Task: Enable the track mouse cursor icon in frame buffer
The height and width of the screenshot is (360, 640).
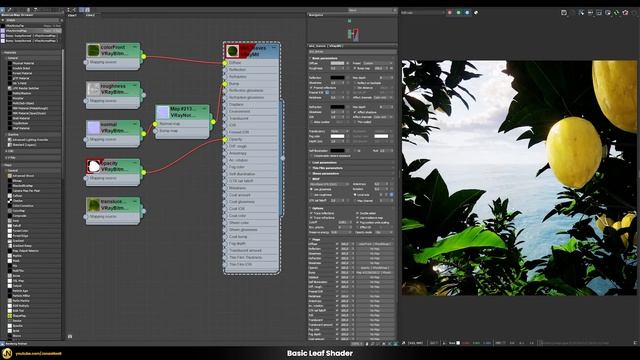Action: coord(581,13)
